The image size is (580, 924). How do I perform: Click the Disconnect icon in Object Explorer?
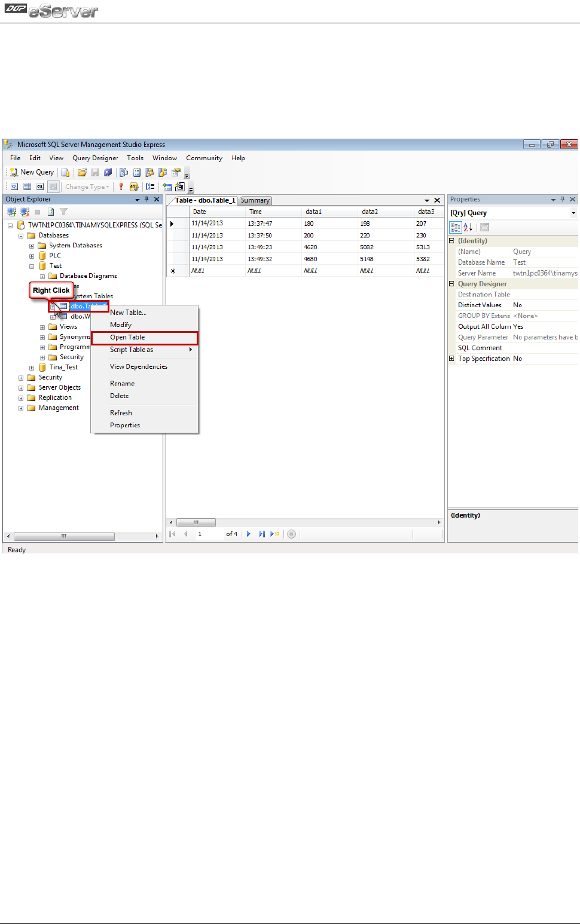pos(25,212)
